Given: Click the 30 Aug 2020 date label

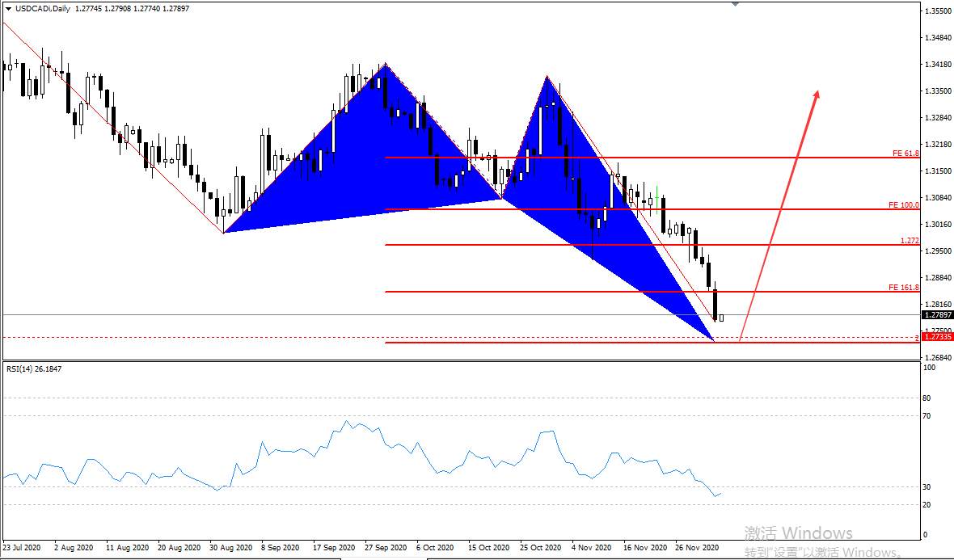Looking at the screenshot, I should pyautogui.click(x=230, y=548).
